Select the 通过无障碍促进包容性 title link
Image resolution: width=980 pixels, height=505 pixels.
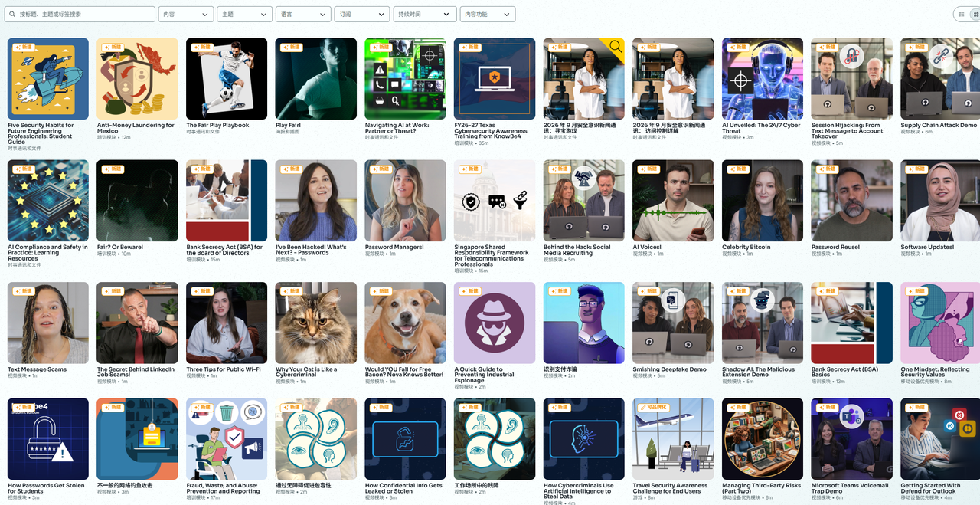[x=304, y=486]
